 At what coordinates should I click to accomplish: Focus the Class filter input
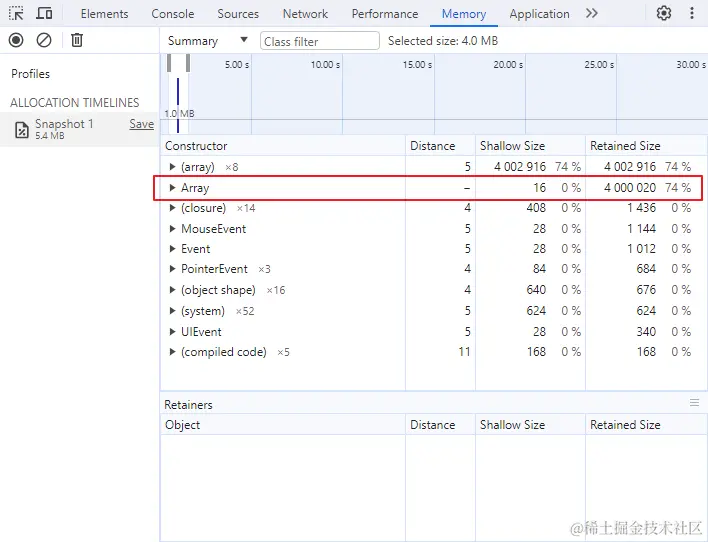click(x=320, y=41)
